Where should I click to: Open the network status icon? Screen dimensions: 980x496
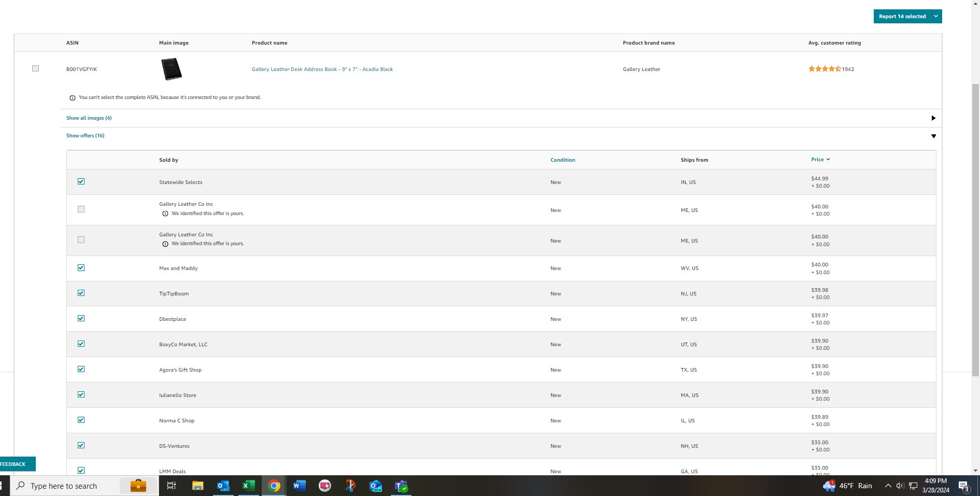[913, 486]
